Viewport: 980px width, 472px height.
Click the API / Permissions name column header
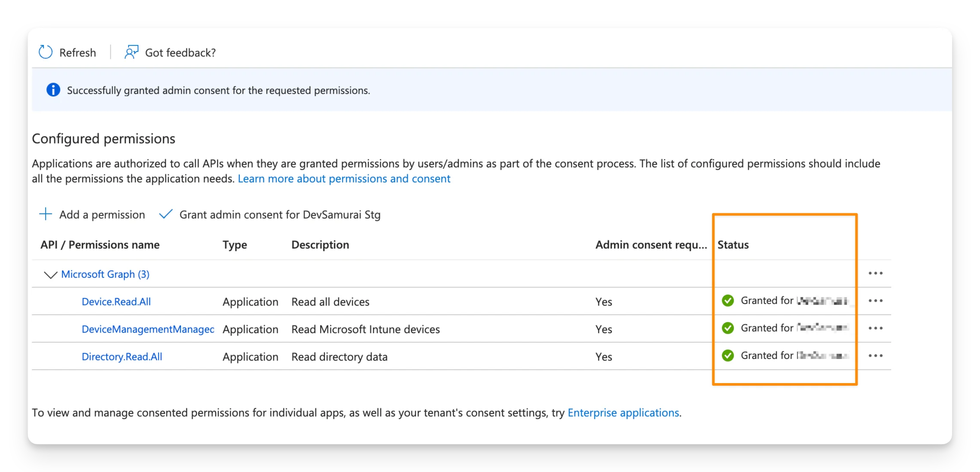tap(100, 244)
